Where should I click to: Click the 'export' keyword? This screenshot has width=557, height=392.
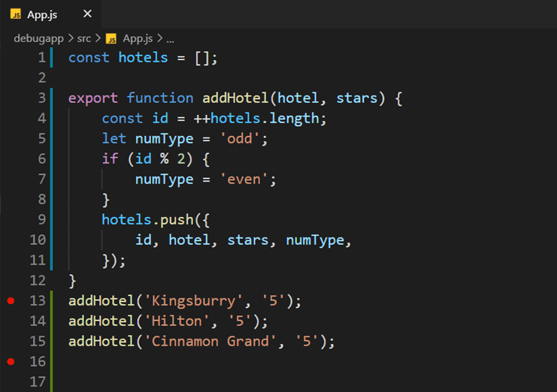(92, 98)
